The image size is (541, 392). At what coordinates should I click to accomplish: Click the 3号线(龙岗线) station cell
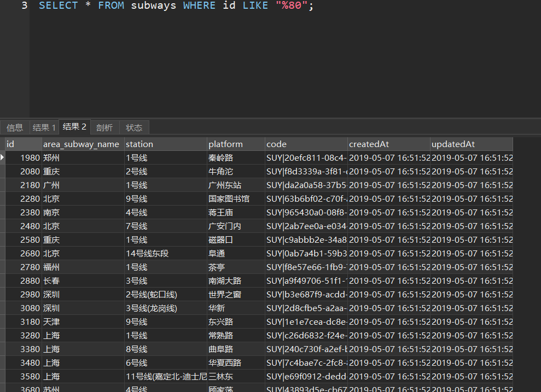(166, 308)
